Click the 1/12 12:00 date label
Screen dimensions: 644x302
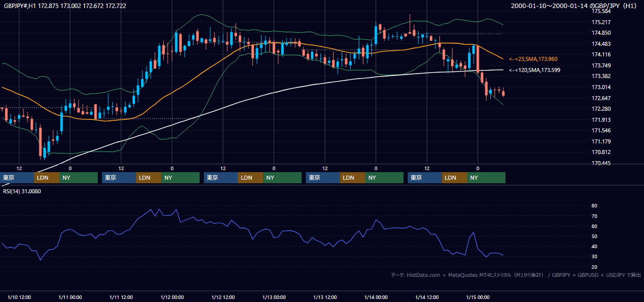tap(223, 297)
